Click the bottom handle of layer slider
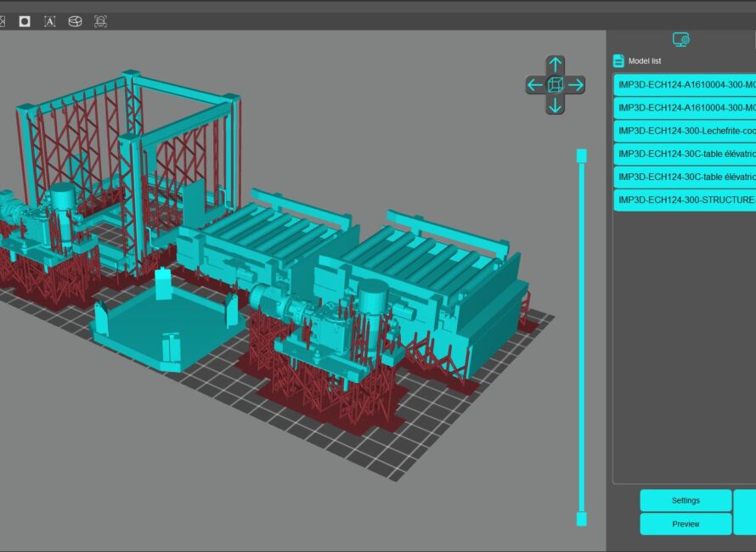This screenshot has height=552, width=756. click(x=582, y=519)
